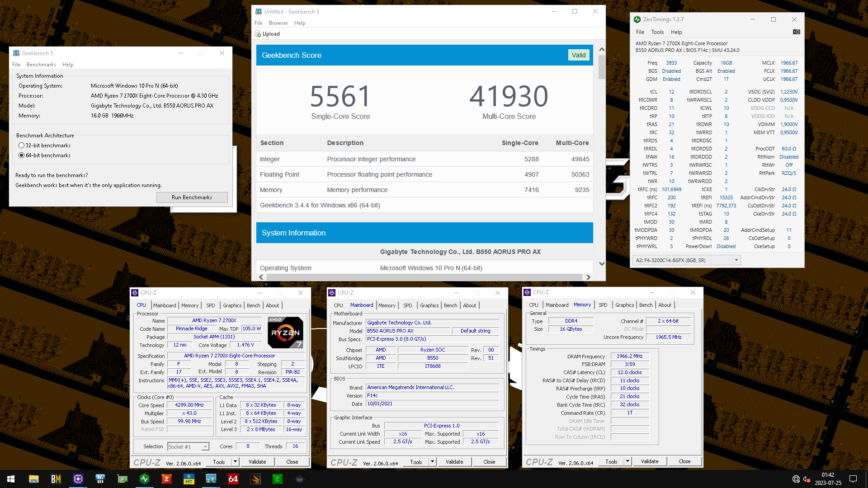Click Close button in CPU-Z Mainboard window
Image resolution: width=868 pixels, height=488 pixels.
point(489,462)
